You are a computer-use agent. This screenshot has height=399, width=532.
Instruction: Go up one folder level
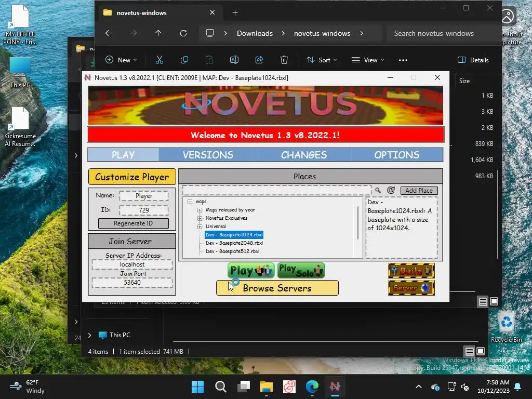(x=158, y=33)
